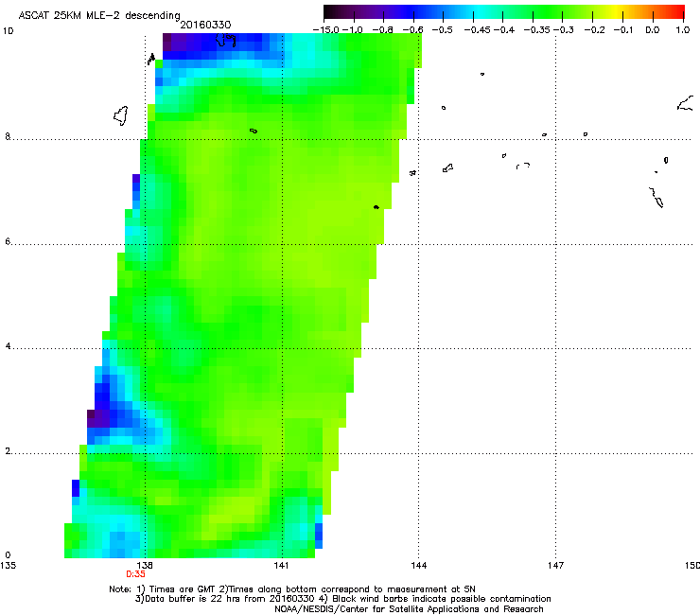The image size is (700, 615).
Task: Select the -0.45 color scale label
Action: (x=478, y=30)
